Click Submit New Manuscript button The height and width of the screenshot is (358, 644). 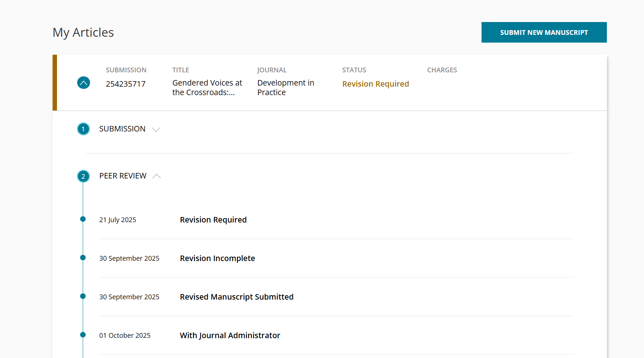[544, 32]
